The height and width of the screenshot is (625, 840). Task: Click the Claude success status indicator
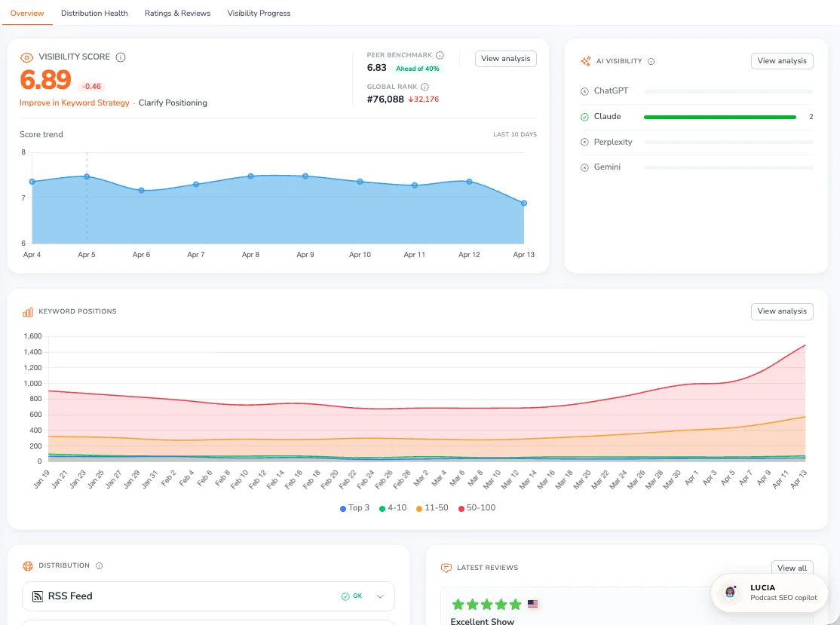(584, 116)
